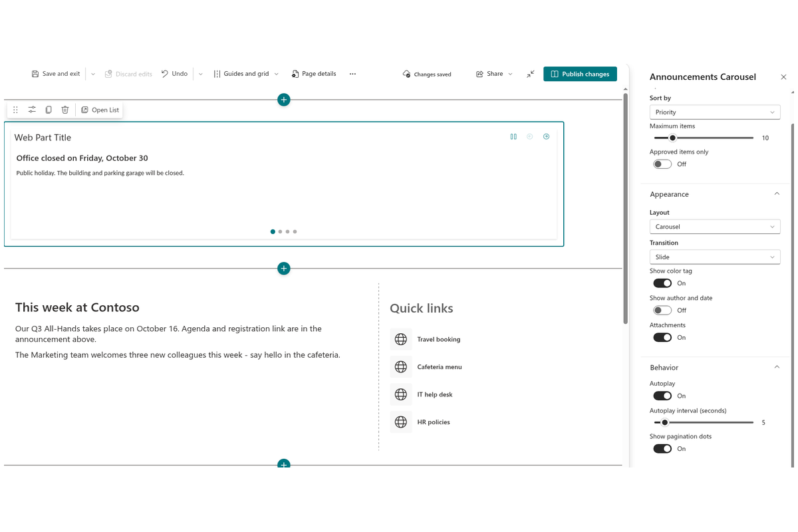Open the Undo dropdown arrow
Viewport: 798px width, 532px height.
click(x=200, y=74)
